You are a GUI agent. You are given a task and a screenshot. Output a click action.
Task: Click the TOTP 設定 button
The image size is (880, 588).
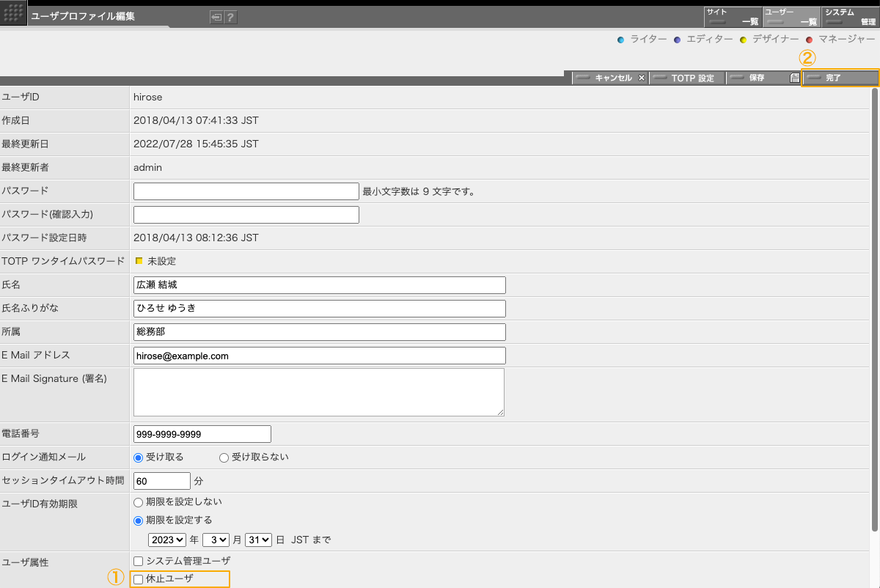(687, 78)
